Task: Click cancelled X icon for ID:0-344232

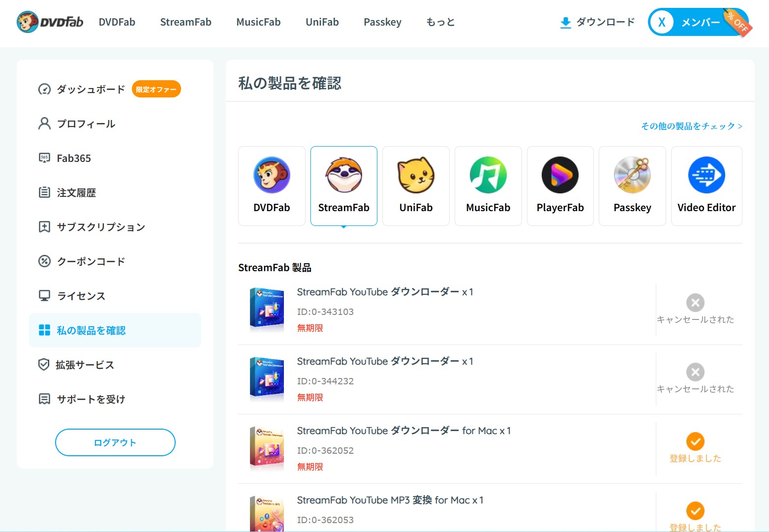Action: [x=695, y=372]
